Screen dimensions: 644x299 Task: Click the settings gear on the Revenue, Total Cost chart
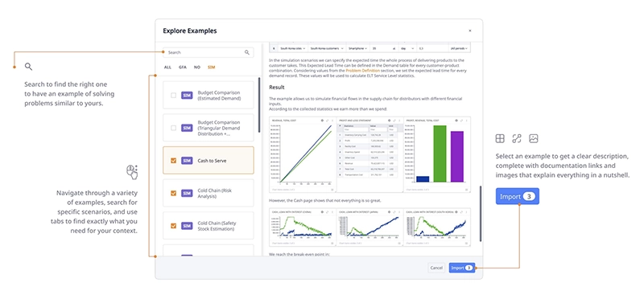(x=322, y=121)
